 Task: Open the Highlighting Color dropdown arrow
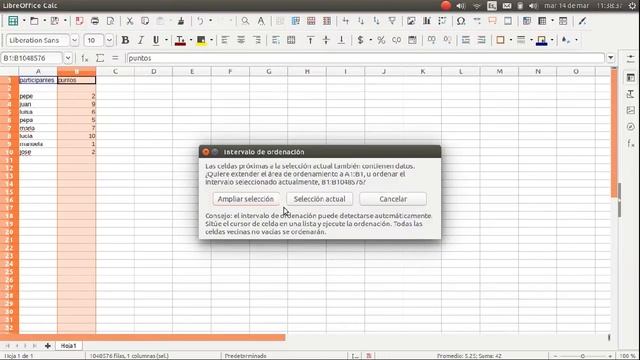tap(211, 40)
